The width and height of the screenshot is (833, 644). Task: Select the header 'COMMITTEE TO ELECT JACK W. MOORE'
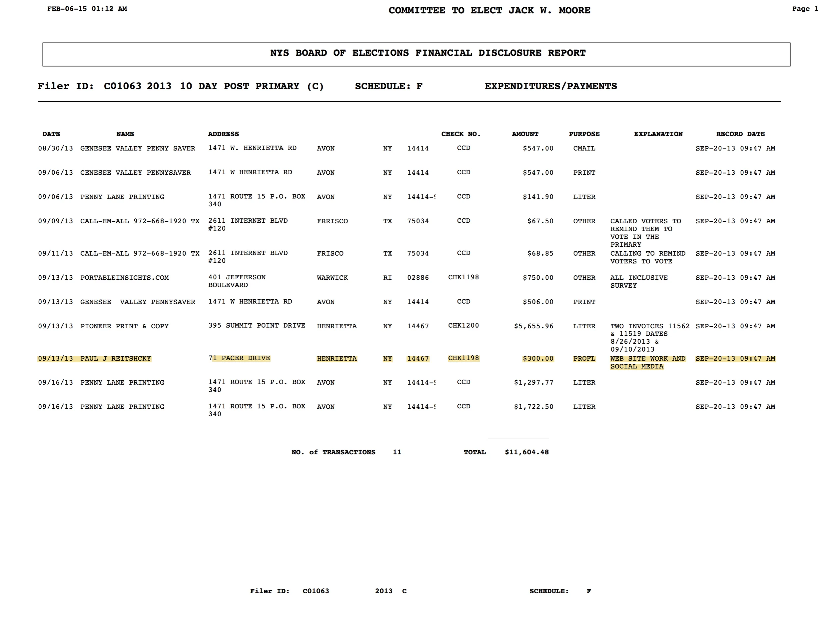click(x=489, y=11)
